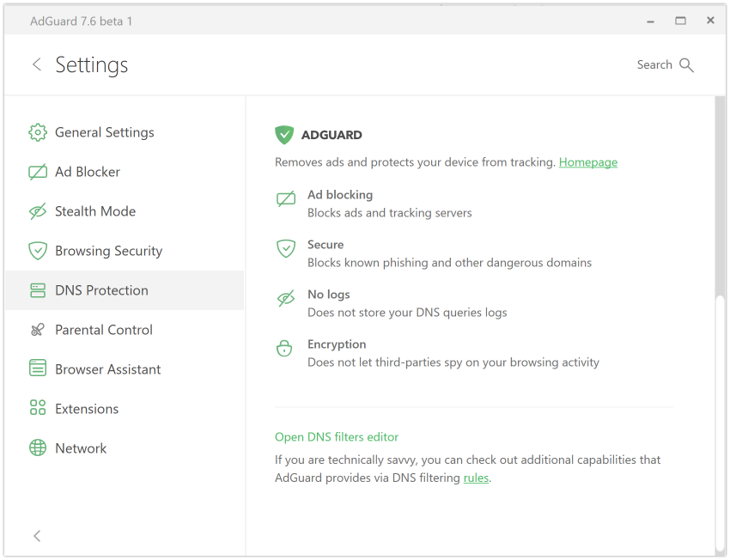Click 'Blocks ads and tracking servers' text
Viewport: 730px width, 560px height.
coord(390,213)
